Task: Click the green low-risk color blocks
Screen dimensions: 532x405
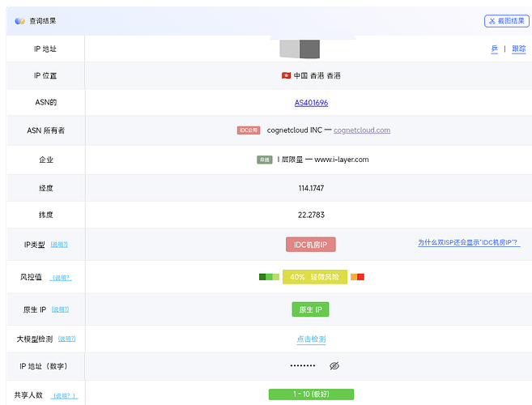Action: [x=269, y=277]
